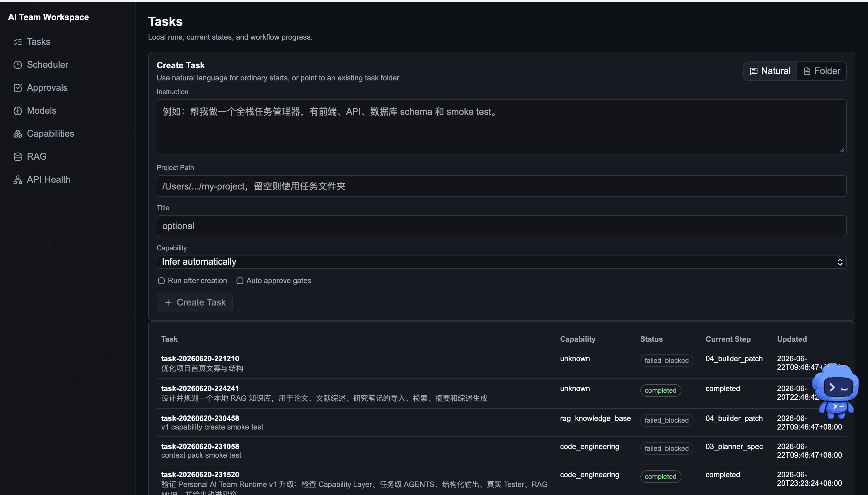Open task-20260620-230458 row

[x=501, y=423]
